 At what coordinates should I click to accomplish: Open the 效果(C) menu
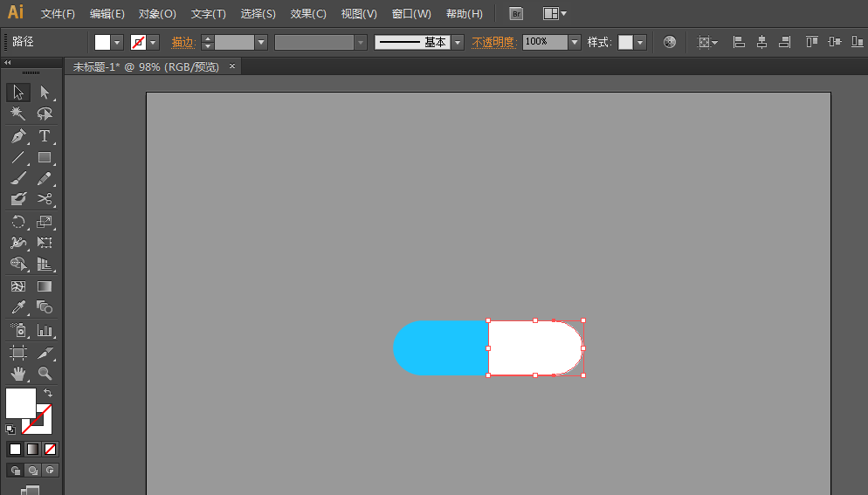point(308,14)
